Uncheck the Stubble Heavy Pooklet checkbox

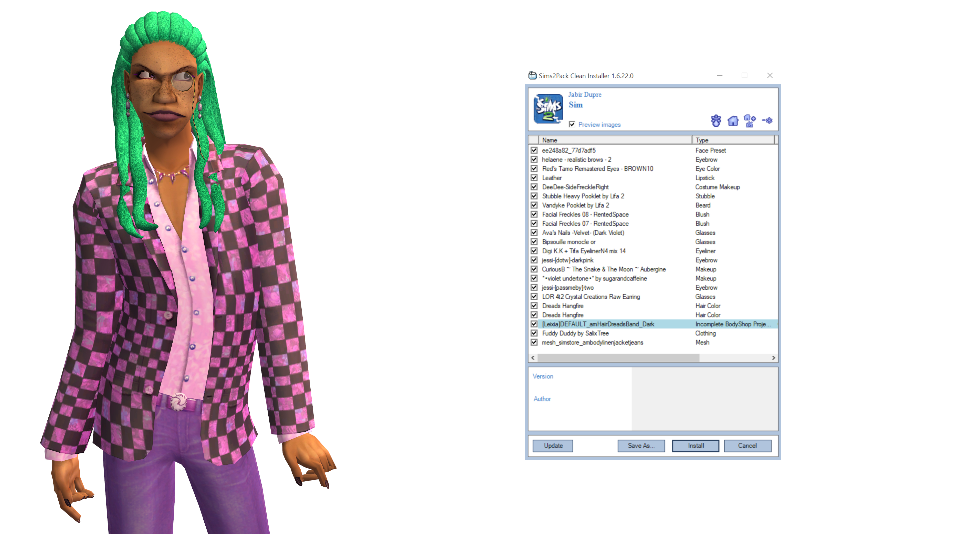[534, 196]
